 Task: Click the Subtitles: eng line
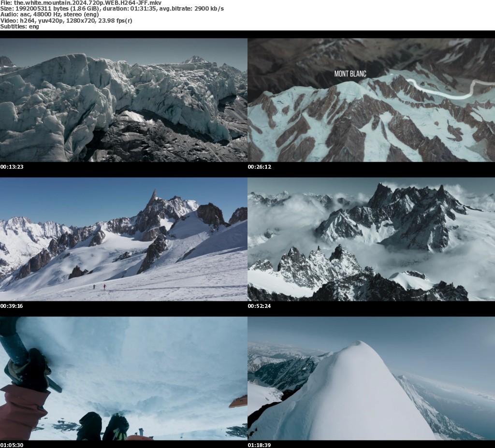pos(19,27)
